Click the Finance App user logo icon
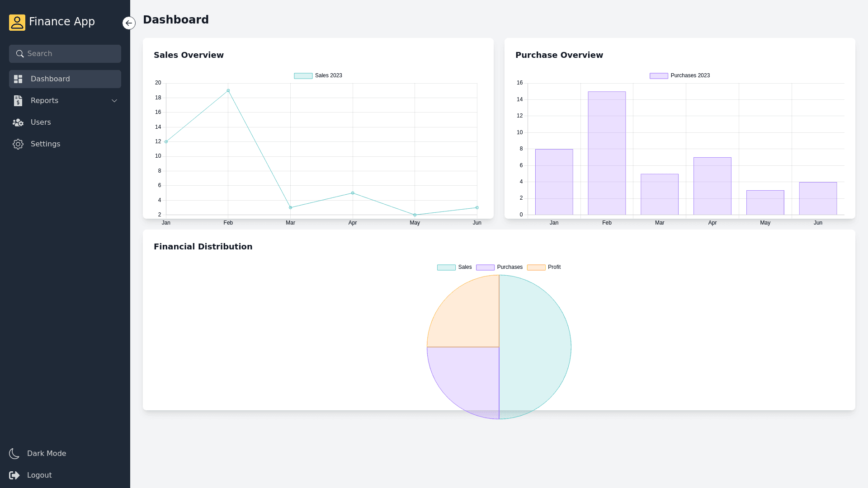Image resolution: width=868 pixels, height=488 pixels. 17,22
